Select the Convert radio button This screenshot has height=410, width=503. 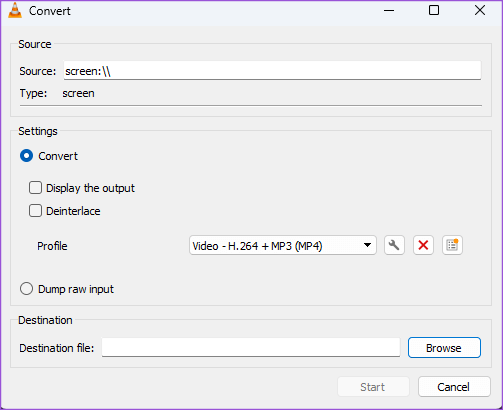coord(26,156)
